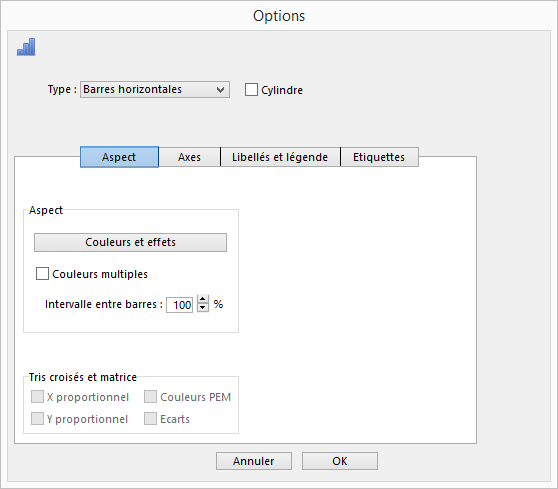Screen dimensions: 558x489
Task: Switch to the Axes tab
Action: (x=189, y=157)
